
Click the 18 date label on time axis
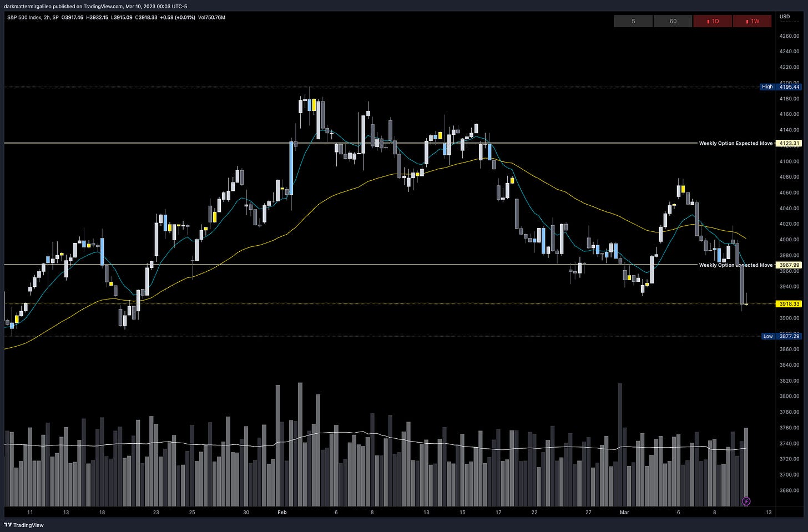[102, 512]
